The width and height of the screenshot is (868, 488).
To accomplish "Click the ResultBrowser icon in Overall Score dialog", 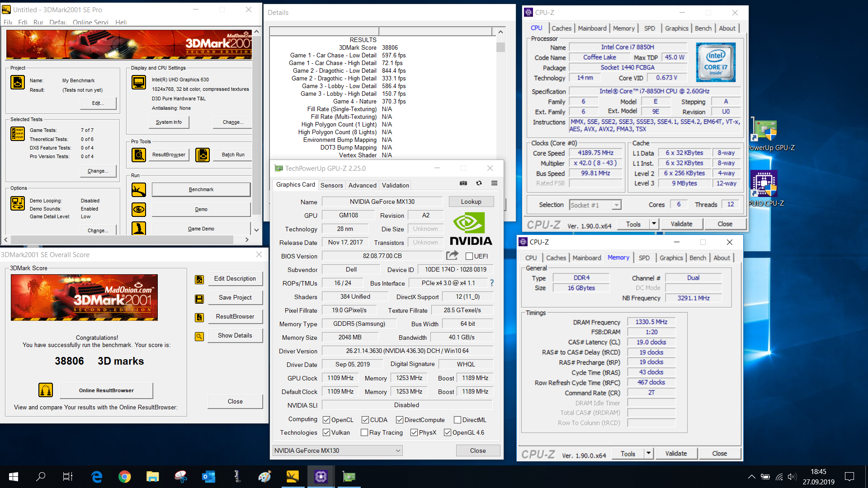I will click(199, 317).
